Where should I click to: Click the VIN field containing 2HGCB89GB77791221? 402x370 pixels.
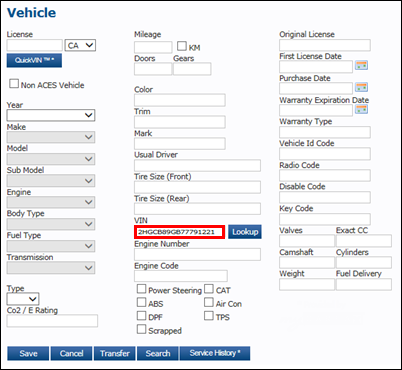click(x=180, y=232)
